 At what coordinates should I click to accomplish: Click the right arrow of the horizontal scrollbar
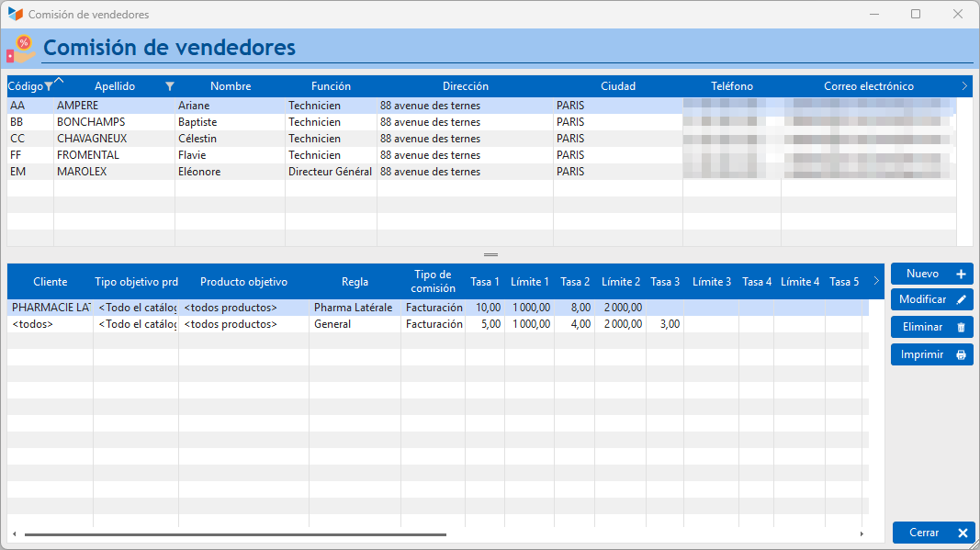(862, 533)
